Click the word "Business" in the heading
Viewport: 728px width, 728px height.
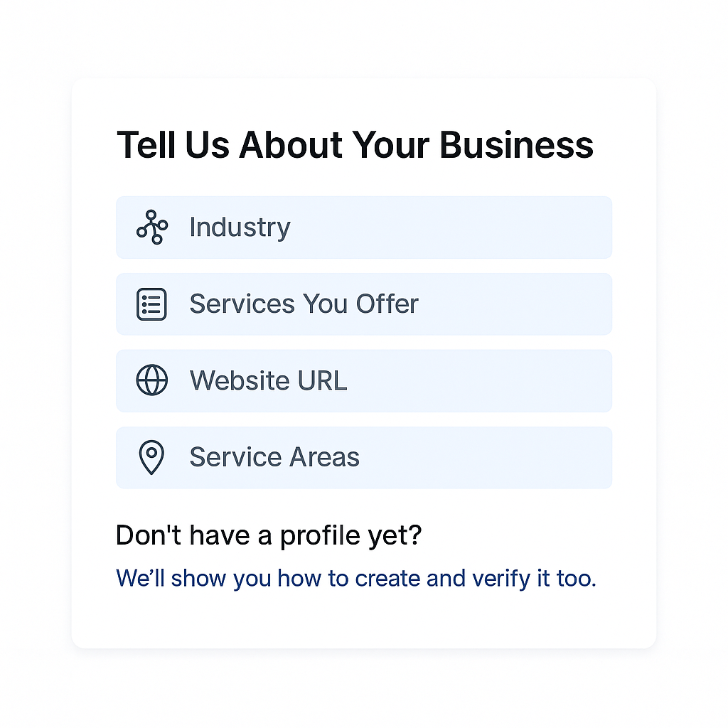(x=516, y=145)
